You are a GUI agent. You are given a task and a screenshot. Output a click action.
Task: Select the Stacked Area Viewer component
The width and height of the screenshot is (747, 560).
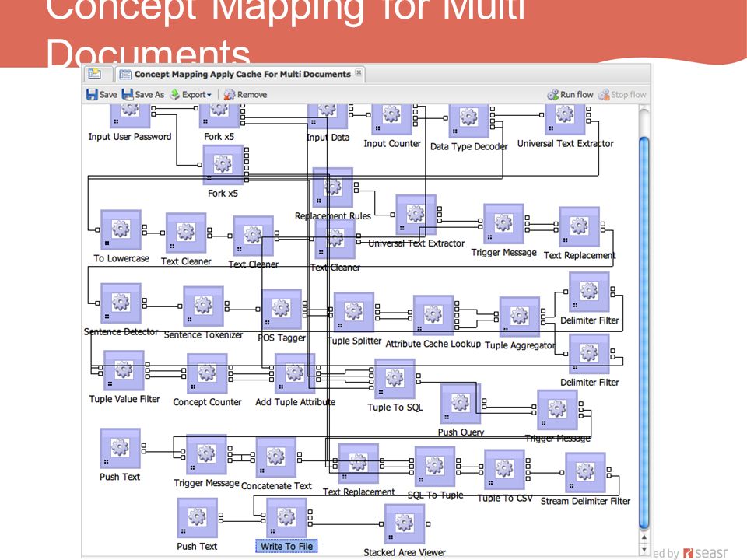pos(404,523)
